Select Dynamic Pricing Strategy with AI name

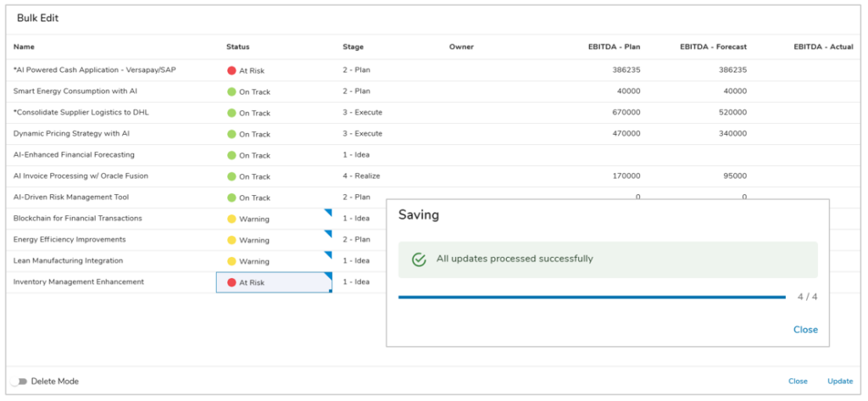pos(71,133)
